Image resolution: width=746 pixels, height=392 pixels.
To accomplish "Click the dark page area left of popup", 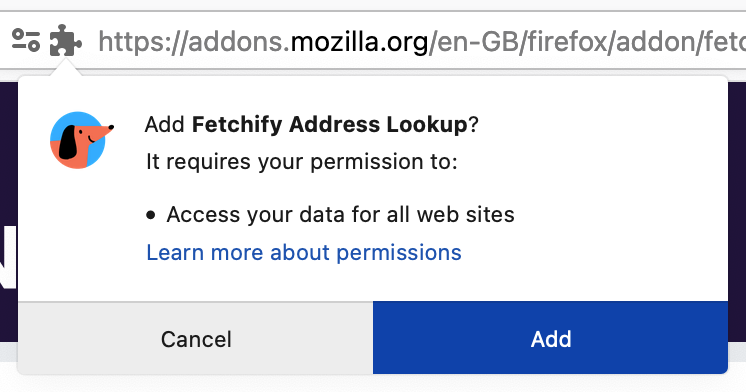I will [8, 152].
